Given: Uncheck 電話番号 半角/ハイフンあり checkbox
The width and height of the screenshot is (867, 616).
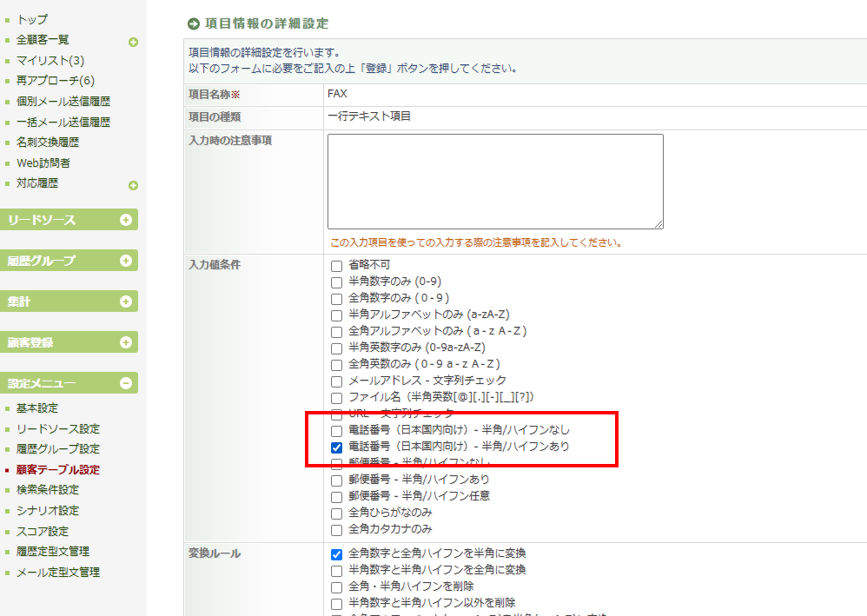Looking at the screenshot, I should click(336, 447).
